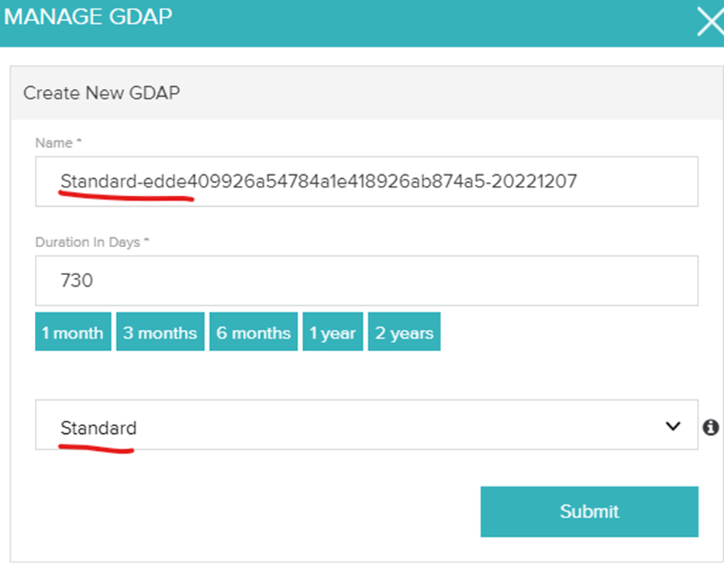The height and width of the screenshot is (588, 724).
Task: Select the 3 months duration preset
Action: (x=160, y=332)
